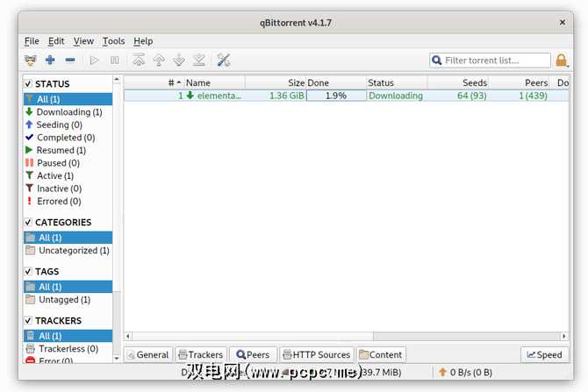Toggle the TAGS checkbox

[28, 271]
